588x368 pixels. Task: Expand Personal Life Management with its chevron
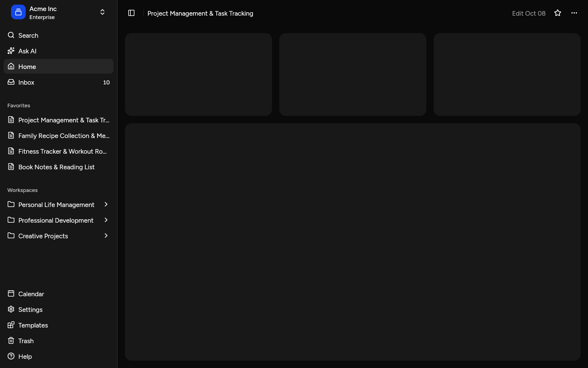click(106, 205)
